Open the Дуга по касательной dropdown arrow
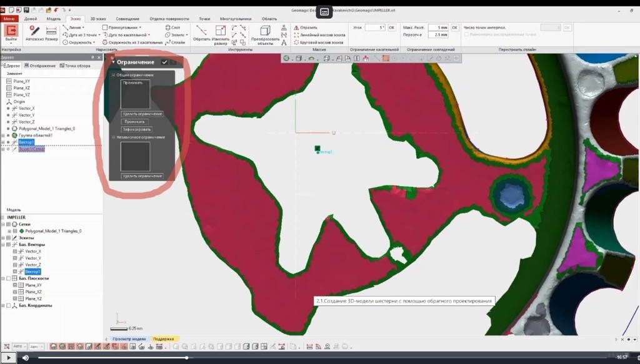Image resolution: width=640 pixels, height=364 pixels. pyautogui.click(x=149, y=35)
